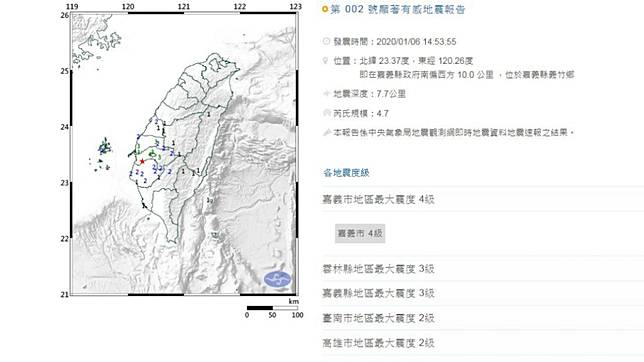The height and width of the screenshot is (362, 644).
Task: Click the pencil note icon beside 本報告
Action: [327, 132]
